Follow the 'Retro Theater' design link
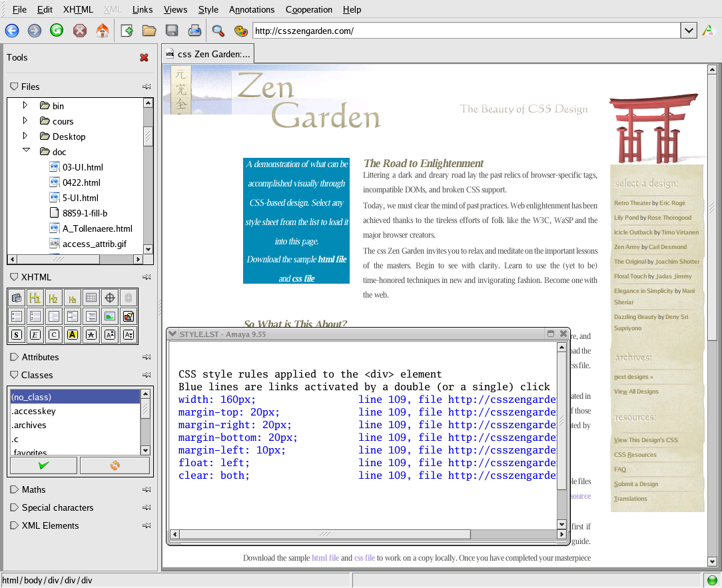 [x=632, y=203]
